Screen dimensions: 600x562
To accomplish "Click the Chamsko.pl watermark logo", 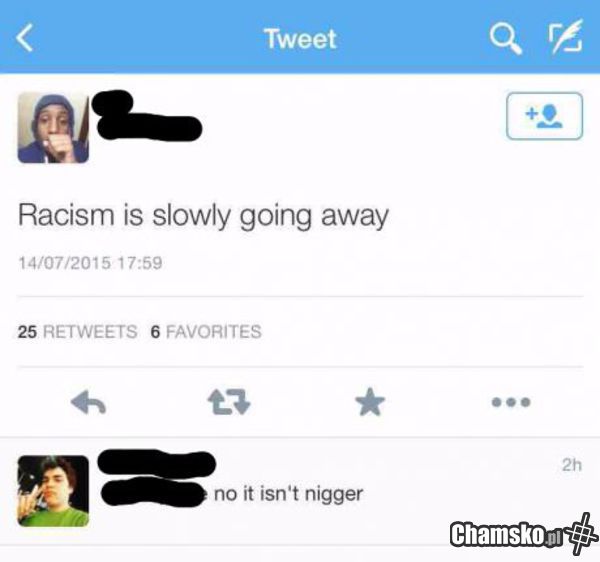I will point(523,534).
